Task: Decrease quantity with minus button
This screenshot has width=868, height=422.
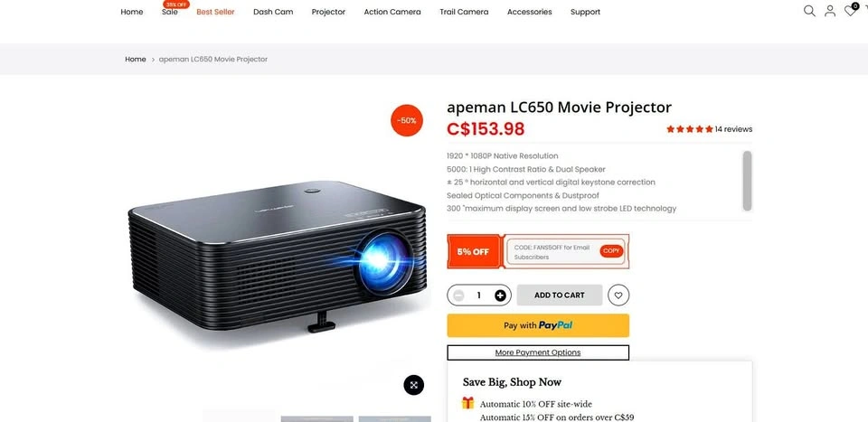Action: pos(458,295)
